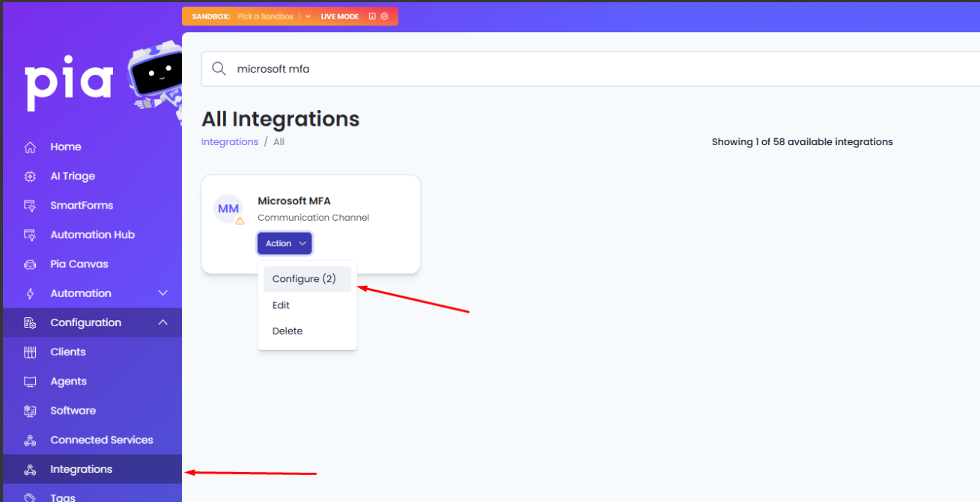Viewport: 980px width, 502px height.
Task: Click the integrations search field
Action: 584,69
